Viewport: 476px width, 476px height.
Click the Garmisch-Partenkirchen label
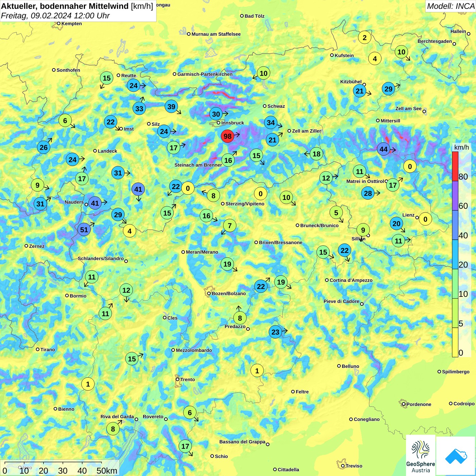click(205, 74)
